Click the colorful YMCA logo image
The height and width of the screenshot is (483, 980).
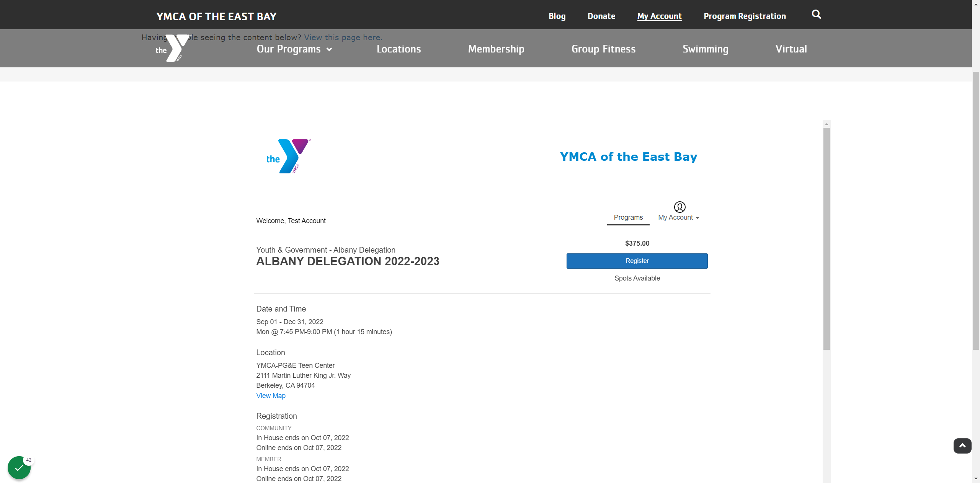tap(289, 156)
